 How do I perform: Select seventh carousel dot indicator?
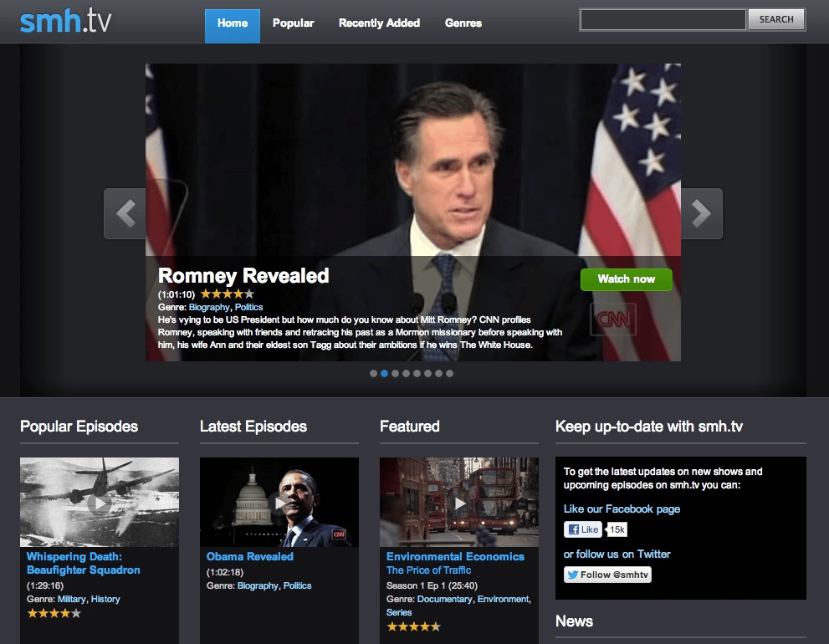[438, 373]
